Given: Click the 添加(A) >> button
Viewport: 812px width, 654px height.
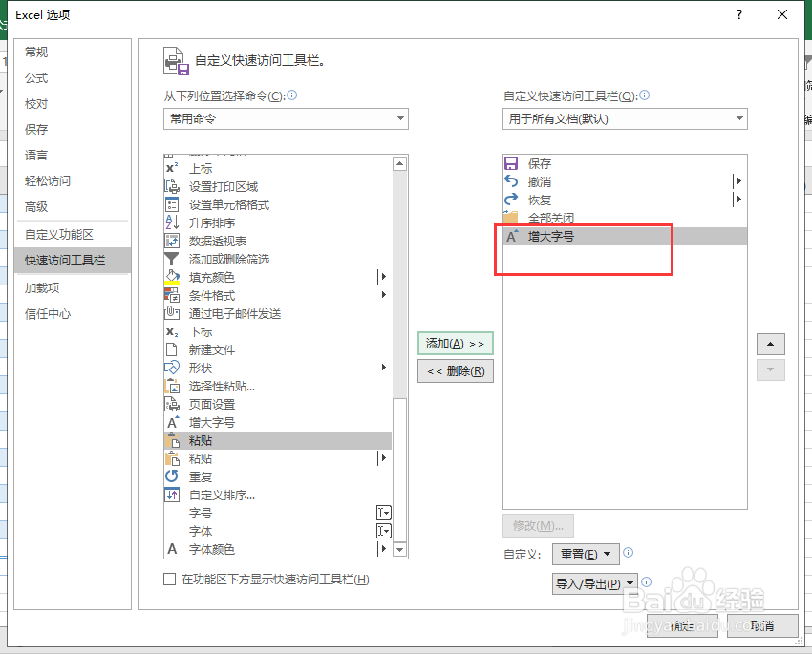Looking at the screenshot, I should click(456, 344).
